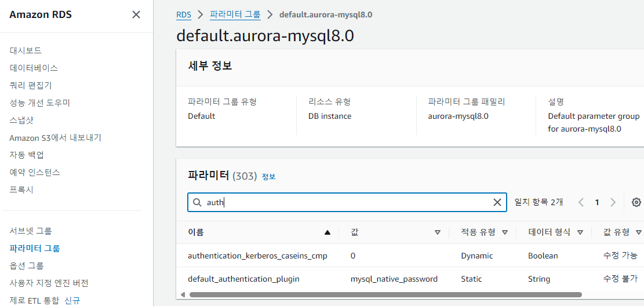Click the String data type cell

pyautogui.click(x=539, y=279)
